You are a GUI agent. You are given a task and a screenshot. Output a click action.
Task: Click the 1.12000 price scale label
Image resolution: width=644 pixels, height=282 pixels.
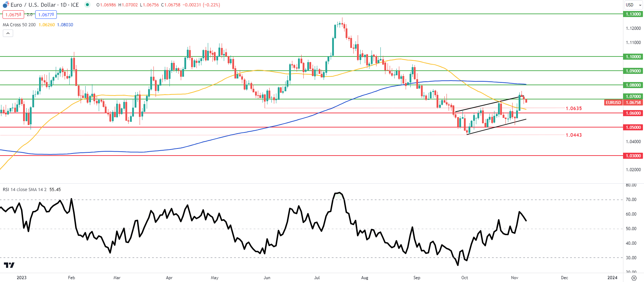tap(633, 28)
